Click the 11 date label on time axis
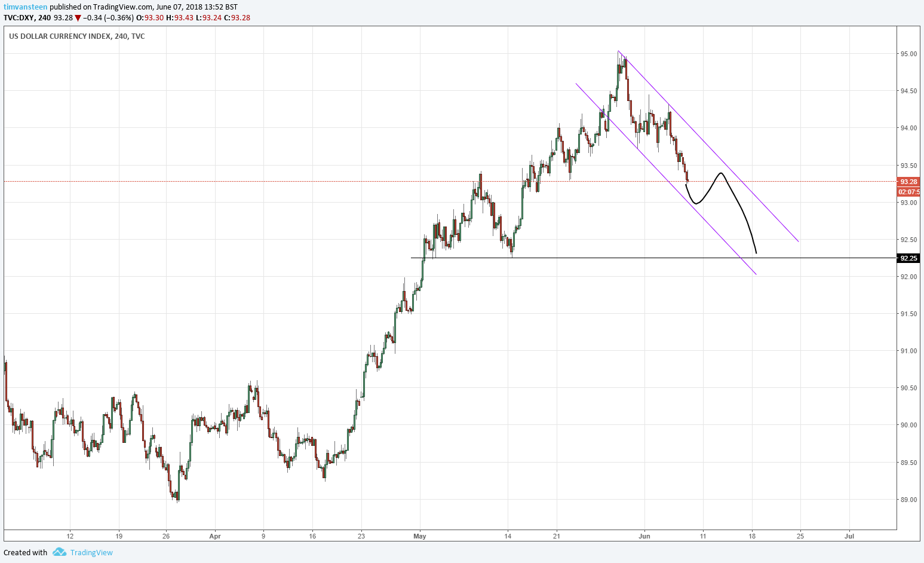 click(x=703, y=536)
